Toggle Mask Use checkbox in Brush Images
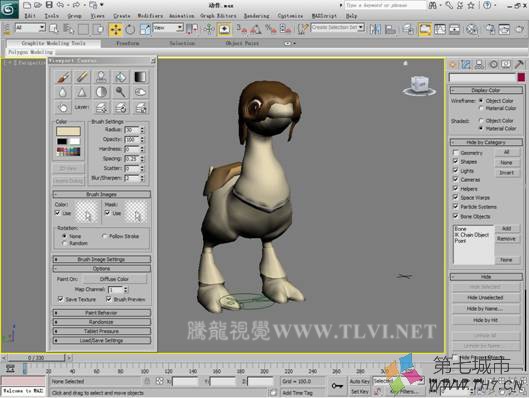 pos(107,213)
